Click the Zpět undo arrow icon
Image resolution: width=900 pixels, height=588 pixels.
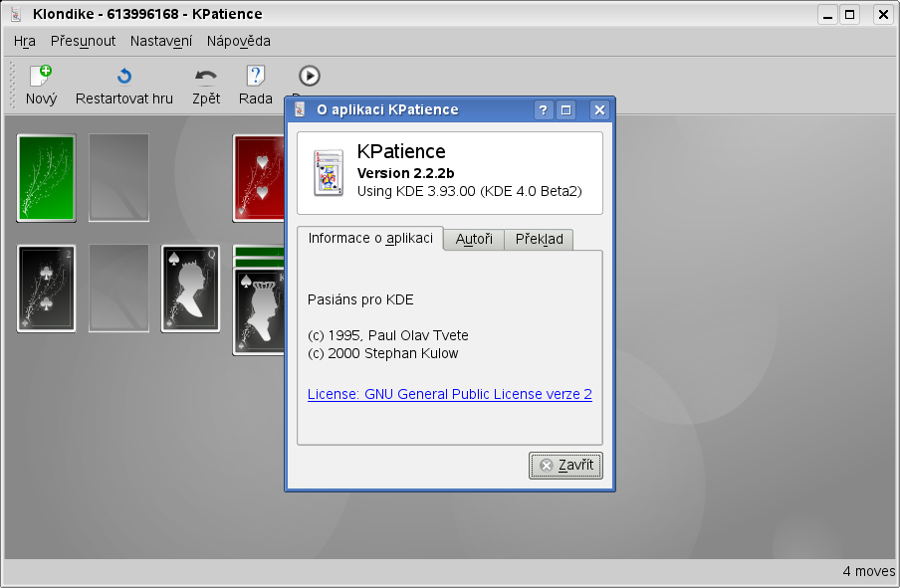pyautogui.click(x=206, y=76)
